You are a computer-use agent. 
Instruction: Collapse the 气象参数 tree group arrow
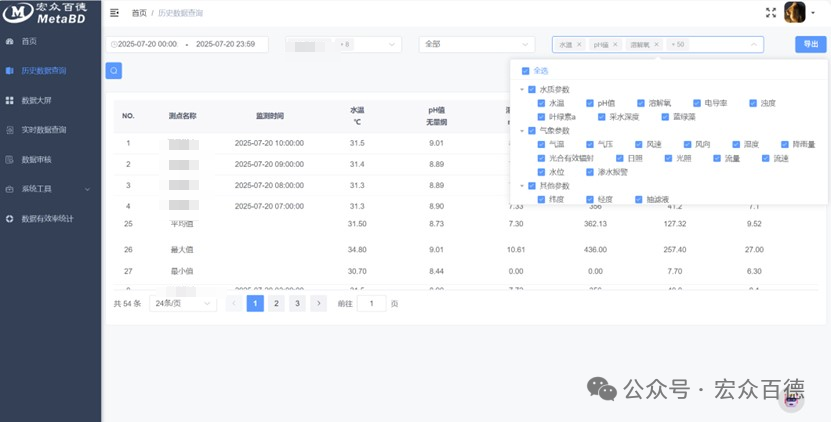(x=522, y=130)
